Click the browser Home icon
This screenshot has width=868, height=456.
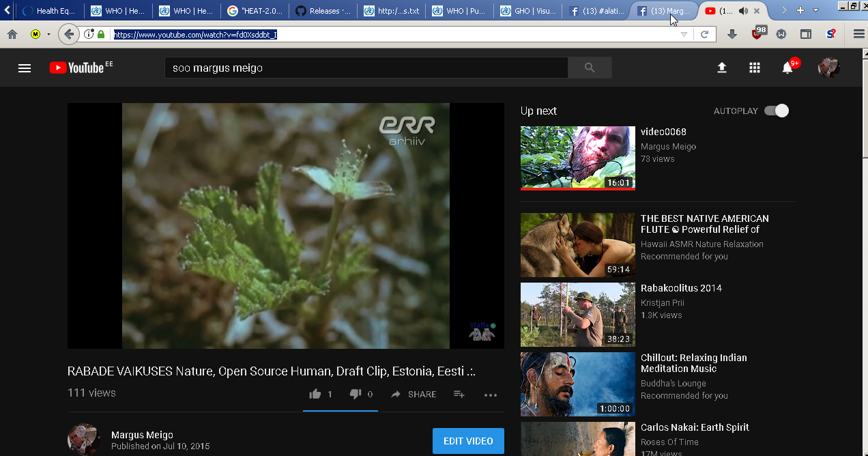(12, 34)
